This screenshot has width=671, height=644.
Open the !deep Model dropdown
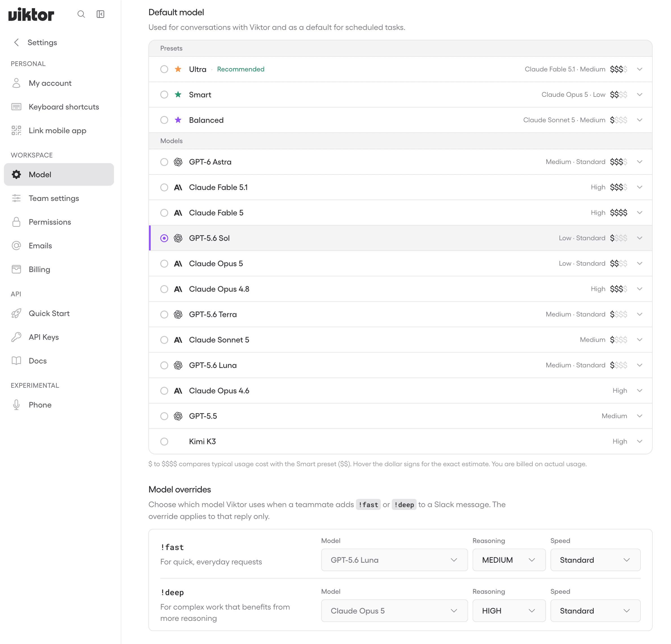[x=394, y=610]
